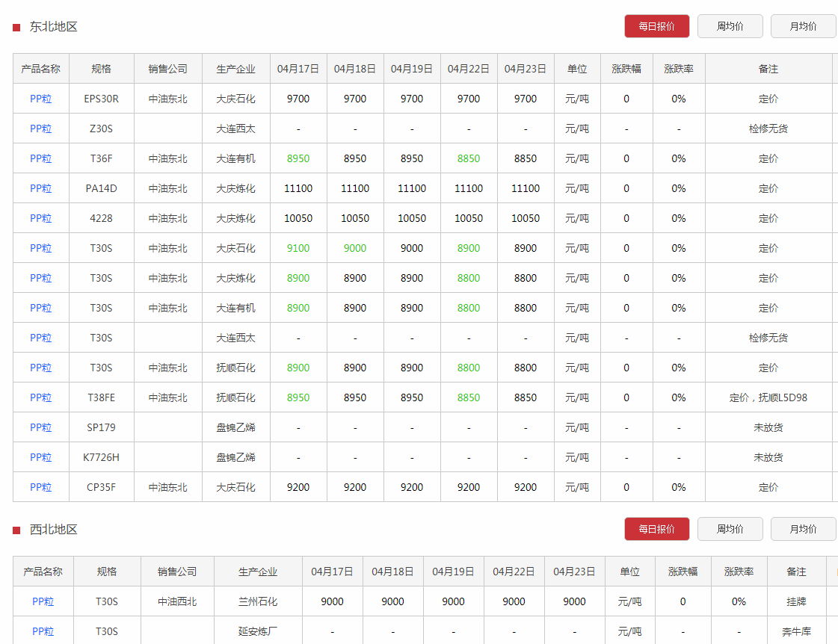This screenshot has width=838, height=644.
Task: Click 9000 price under 04月22日 for 兰州石化
Action: coord(514,602)
